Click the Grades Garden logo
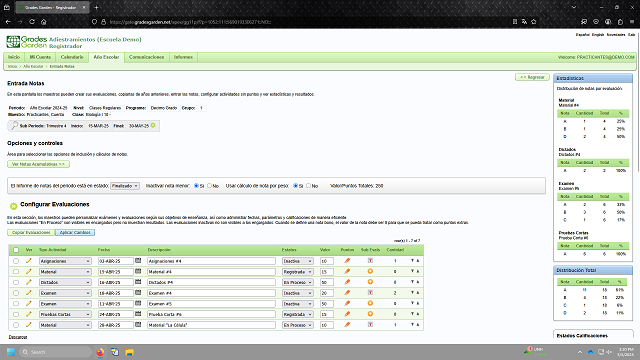The width and height of the screenshot is (640, 360). point(27,42)
